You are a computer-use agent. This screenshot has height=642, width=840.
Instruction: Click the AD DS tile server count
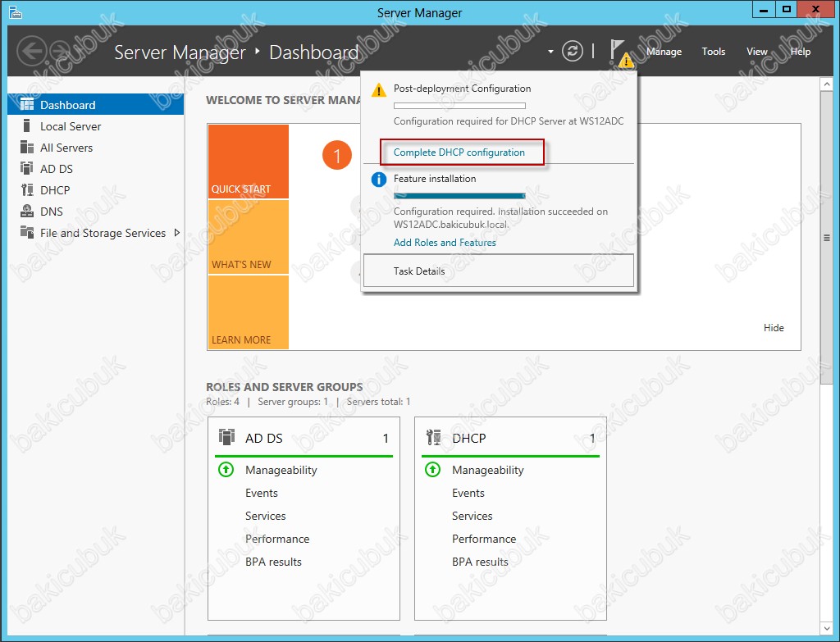tap(386, 439)
